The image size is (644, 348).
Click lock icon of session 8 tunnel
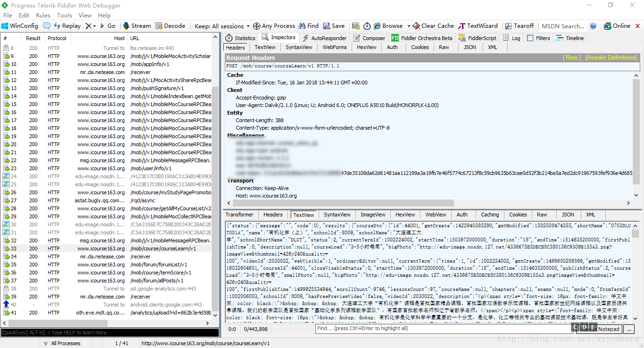(6, 48)
